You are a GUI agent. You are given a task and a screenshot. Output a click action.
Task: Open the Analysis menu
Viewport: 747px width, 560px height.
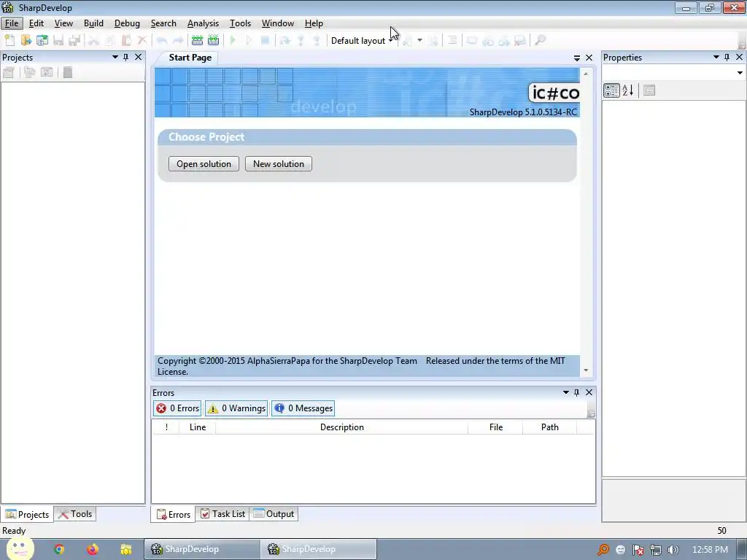203,23
